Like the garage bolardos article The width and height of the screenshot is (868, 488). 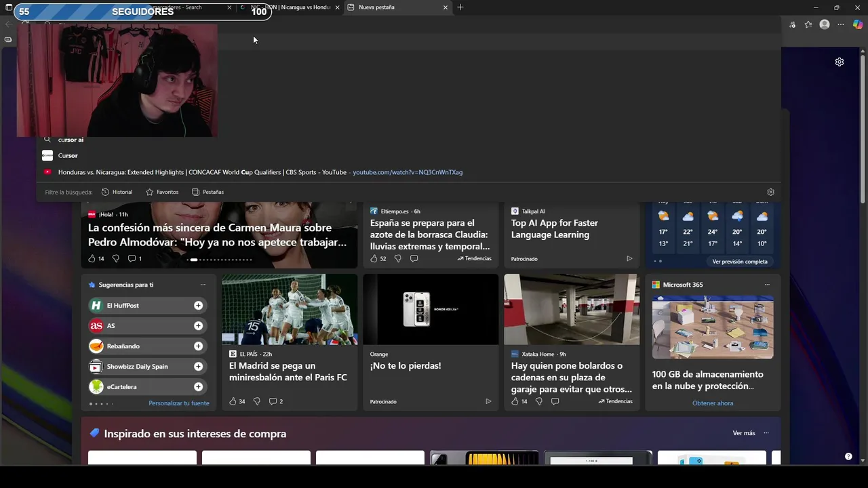[519, 401]
